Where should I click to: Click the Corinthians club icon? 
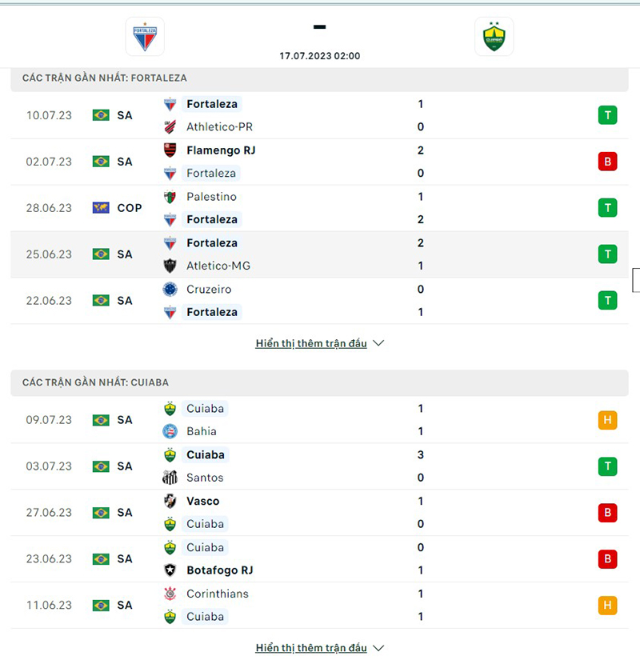pyautogui.click(x=172, y=594)
